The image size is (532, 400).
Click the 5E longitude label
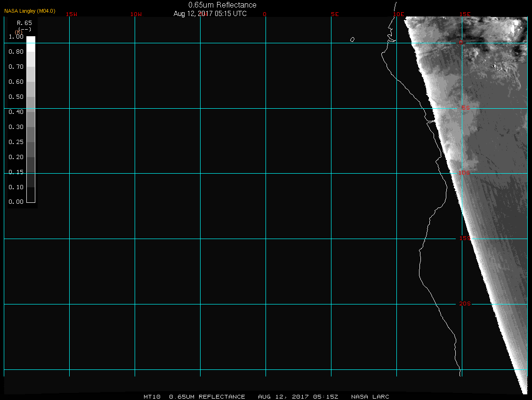[335, 14]
